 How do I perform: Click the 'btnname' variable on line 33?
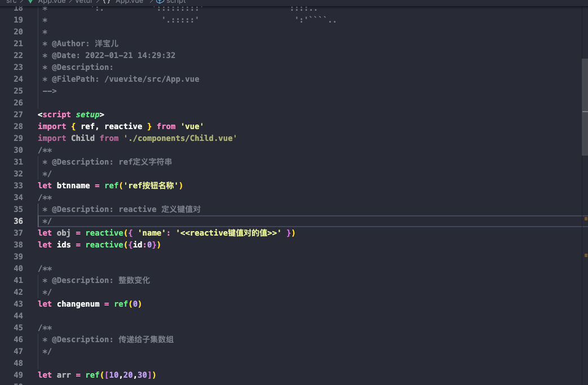73,185
